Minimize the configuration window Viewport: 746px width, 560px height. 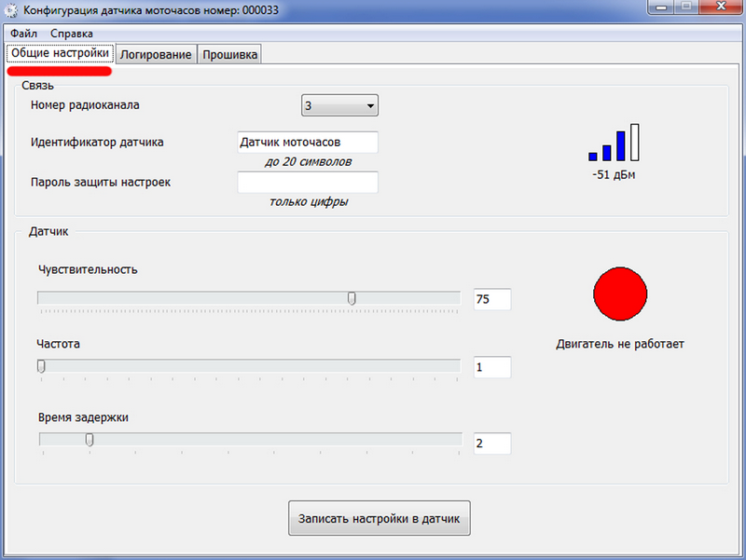click(661, 7)
